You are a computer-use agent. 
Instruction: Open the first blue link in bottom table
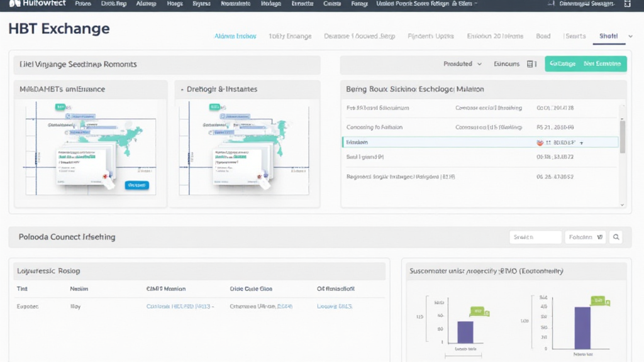(x=180, y=307)
